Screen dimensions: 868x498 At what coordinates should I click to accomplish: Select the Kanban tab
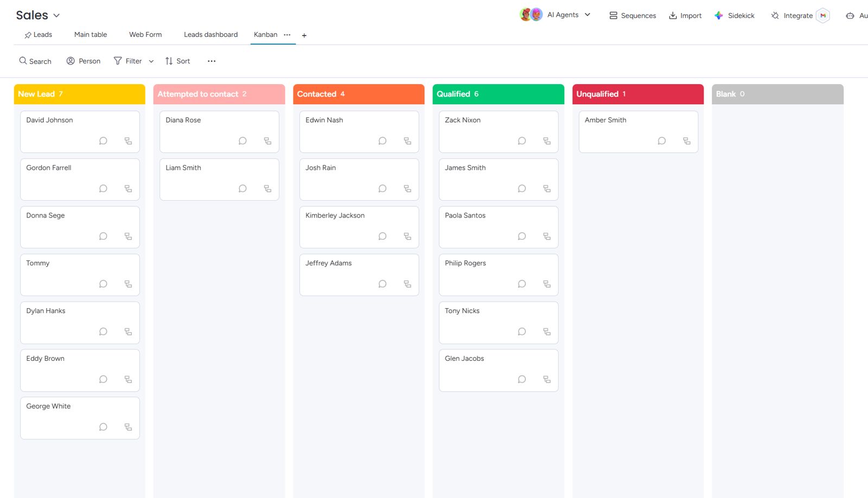tap(265, 35)
